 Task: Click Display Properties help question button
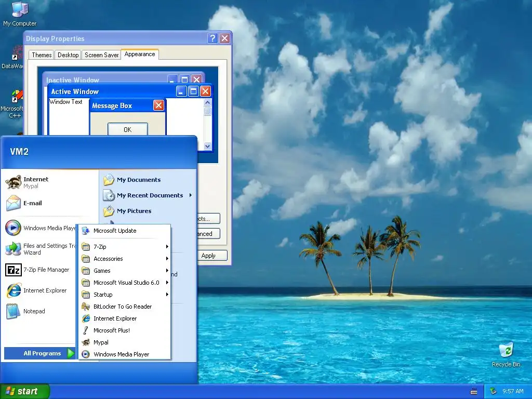212,38
